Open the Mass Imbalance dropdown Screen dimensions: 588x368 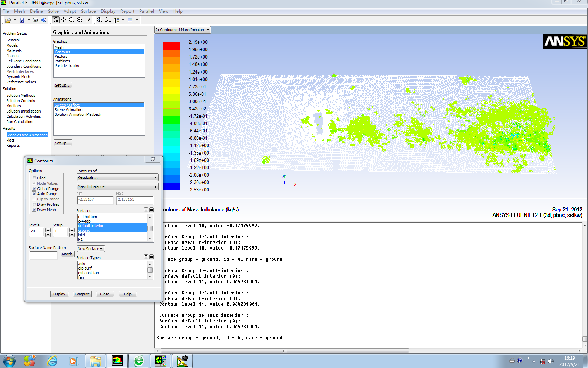(x=117, y=187)
